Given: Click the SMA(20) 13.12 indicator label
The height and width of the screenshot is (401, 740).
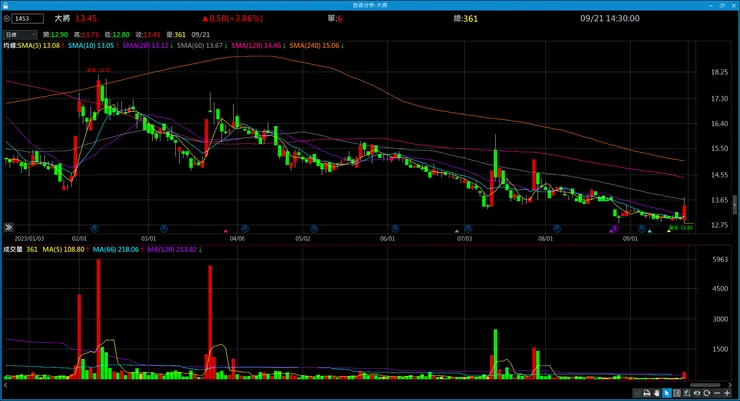Looking at the screenshot, I should (x=145, y=46).
